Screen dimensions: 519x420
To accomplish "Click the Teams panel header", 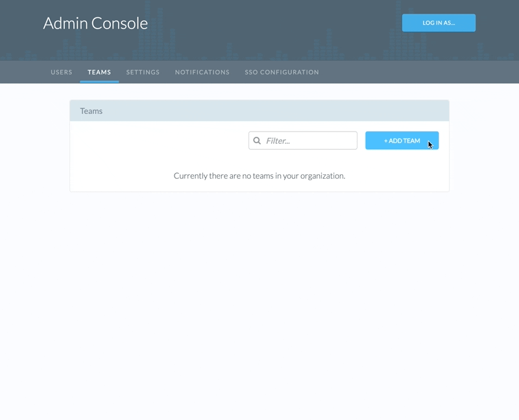I will 259,111.
